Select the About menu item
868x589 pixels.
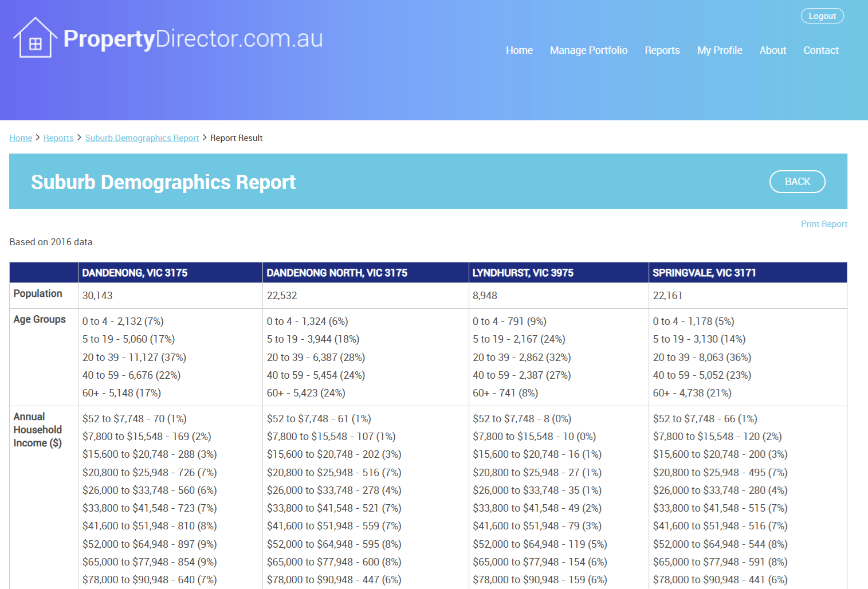pyautogui.click(x=772, y=50)
